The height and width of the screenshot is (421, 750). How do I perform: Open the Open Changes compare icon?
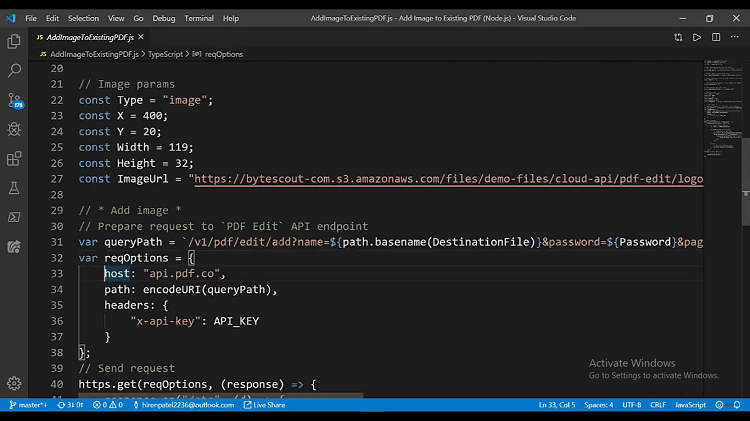coord(677,38)
